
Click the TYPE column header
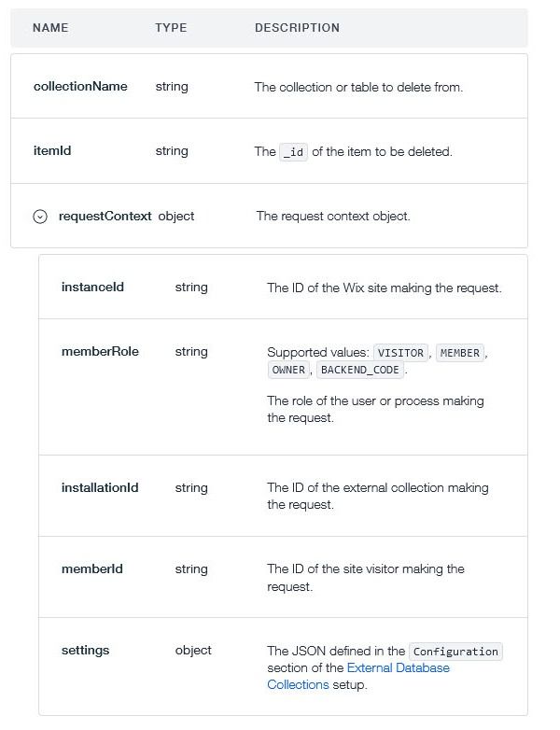(171, 28)
